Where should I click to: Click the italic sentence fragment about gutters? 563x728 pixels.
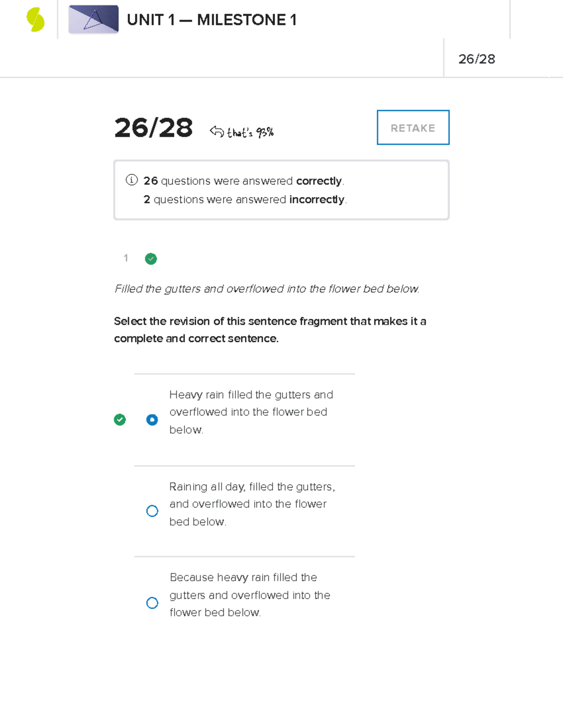[x=266, y=289]
